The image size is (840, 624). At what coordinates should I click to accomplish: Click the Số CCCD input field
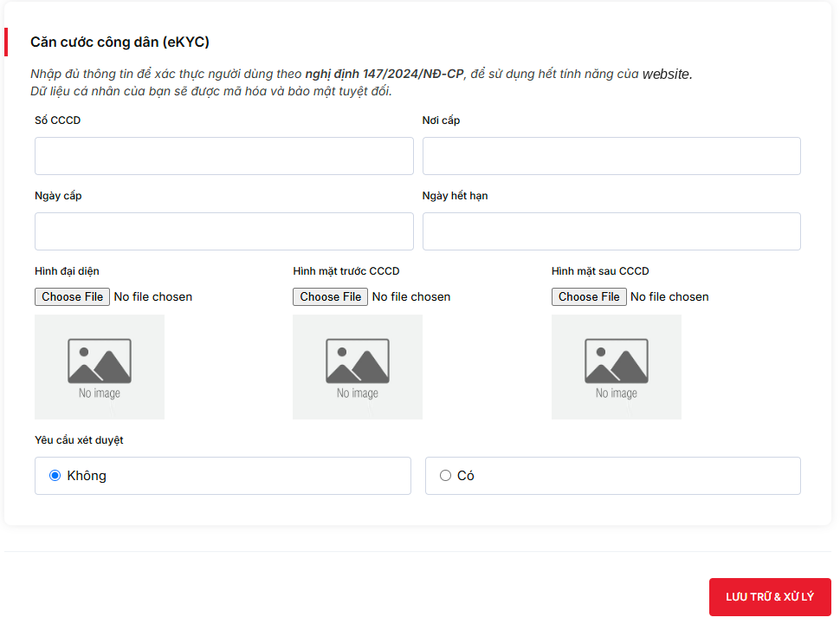pyautogui.click(x=224, y=156)
